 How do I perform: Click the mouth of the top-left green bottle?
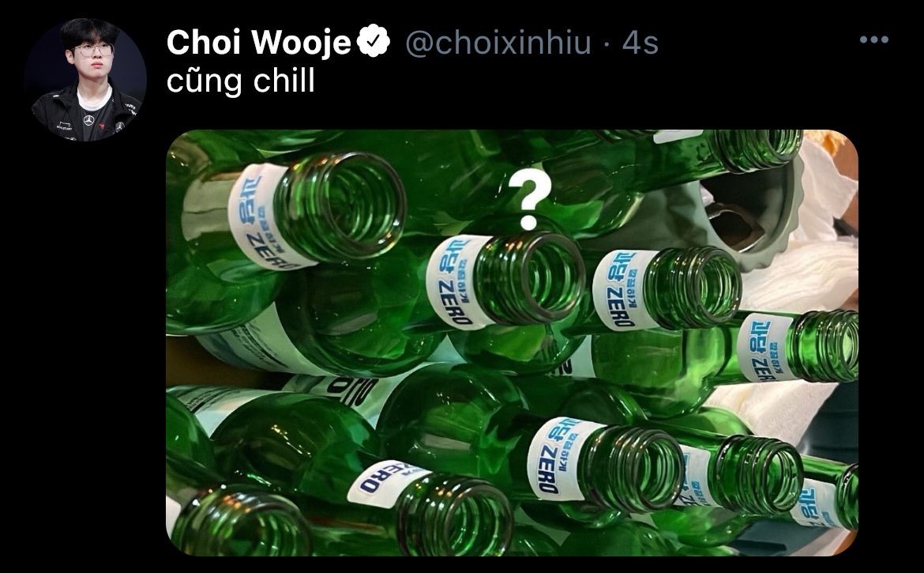pos(340,205)
